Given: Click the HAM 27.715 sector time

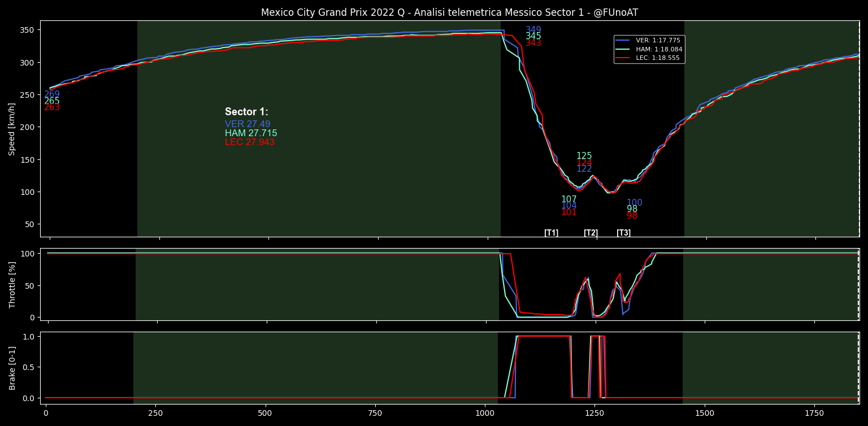Looking at the screenshot, I should 251,133.
